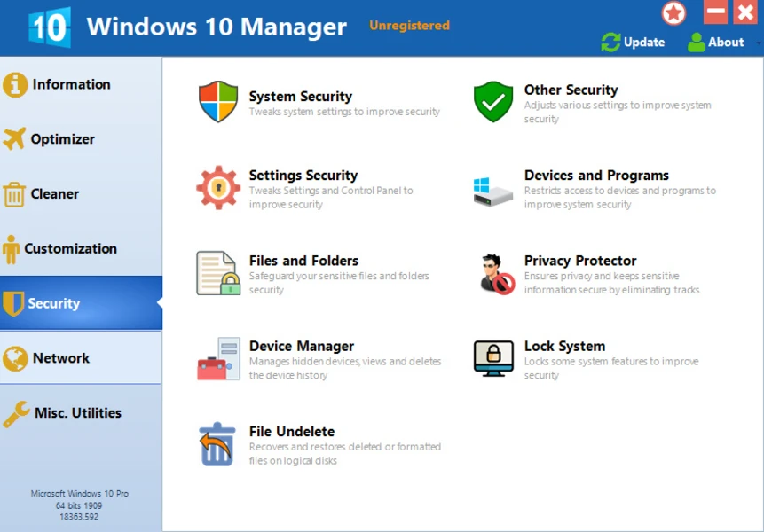The image size is (764, 532).
Task: Click 'Manages hidden devices, views and deletes' description
Action: coord(345,361)
